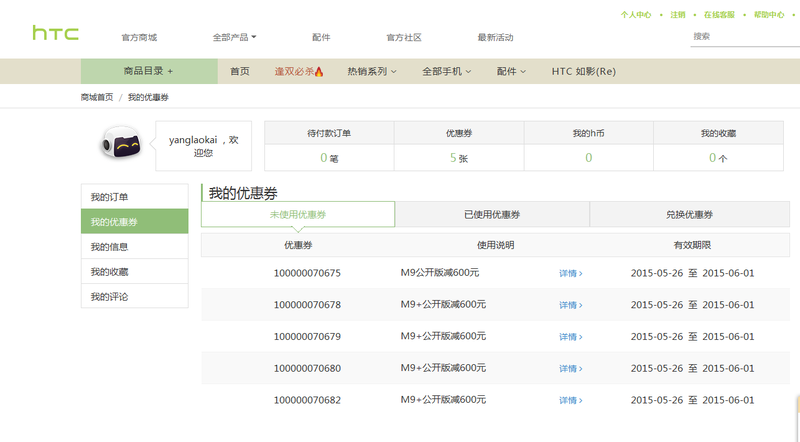Expand 热销系列 dropdown
The image size is (800, 442).
[x=372, y=71]
